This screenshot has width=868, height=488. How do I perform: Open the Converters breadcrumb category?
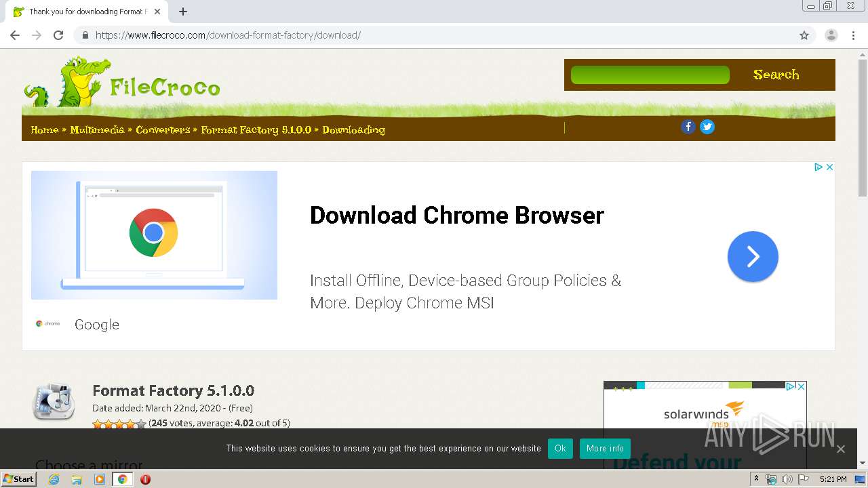point(163,129)
